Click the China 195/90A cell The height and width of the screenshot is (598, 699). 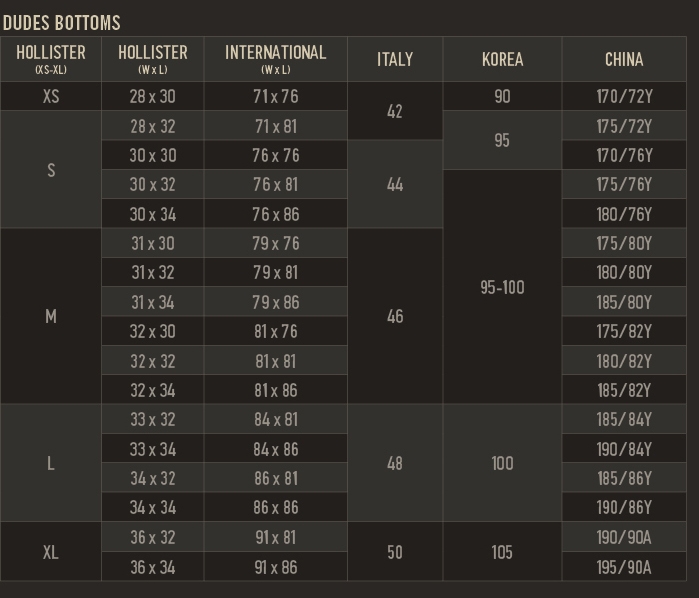tap(624, 567)
